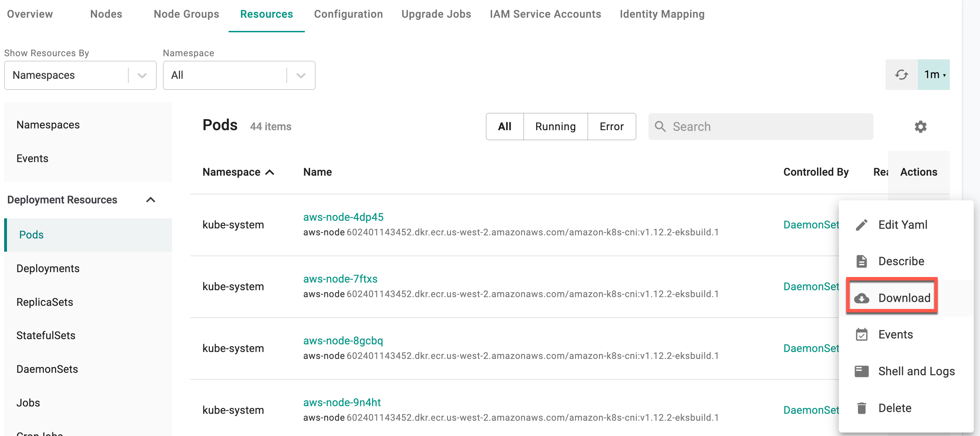Screen dimensions: 980x436
Task: Choose Delete in the actions menu
Action: tap(906, 408)
